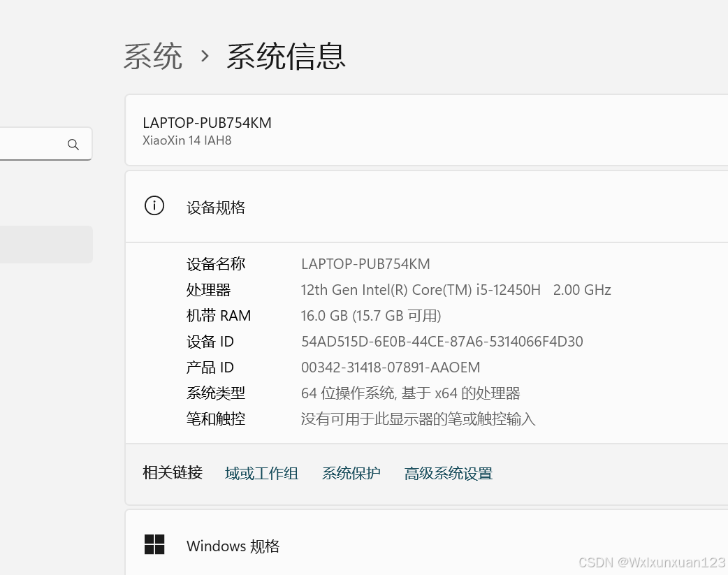Image resolution: width=728 pixels, height=575 pixels.
Task: Focus the settings search input field
Action: click(45, 144)
